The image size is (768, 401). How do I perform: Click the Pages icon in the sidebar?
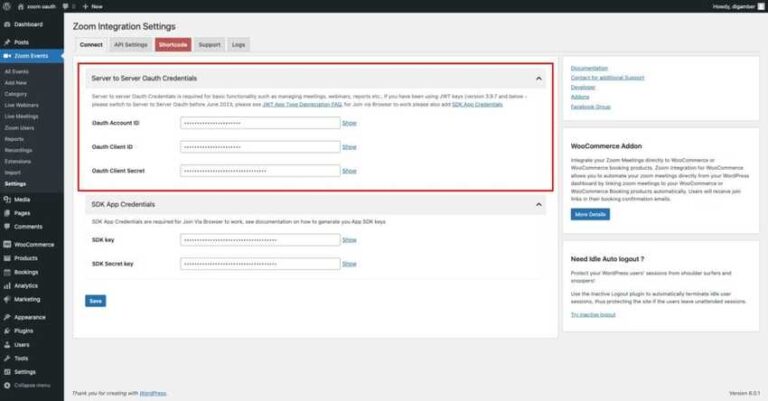point(7,213)
